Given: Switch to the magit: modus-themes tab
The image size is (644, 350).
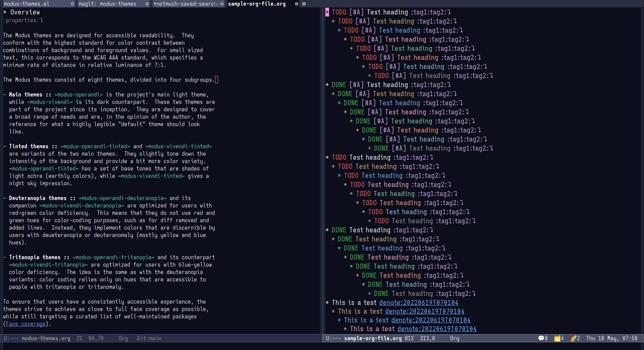Looking at the screenshot, I should (x=107, y=4).
